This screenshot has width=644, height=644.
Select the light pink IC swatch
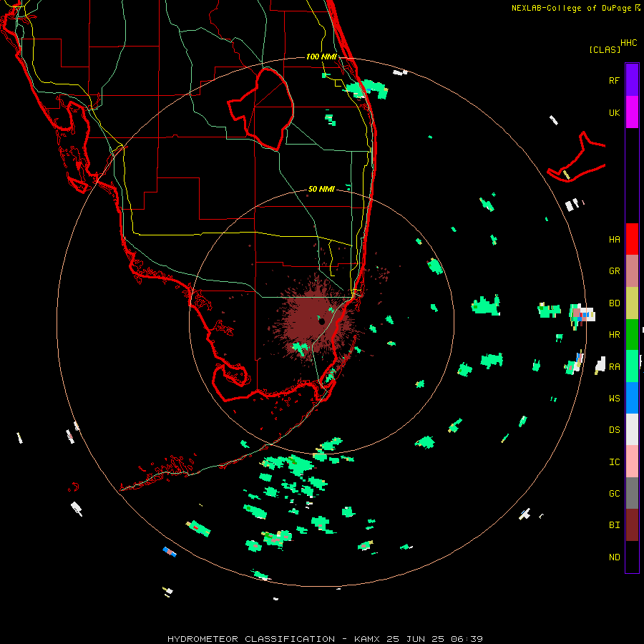(x=632, y=462)
